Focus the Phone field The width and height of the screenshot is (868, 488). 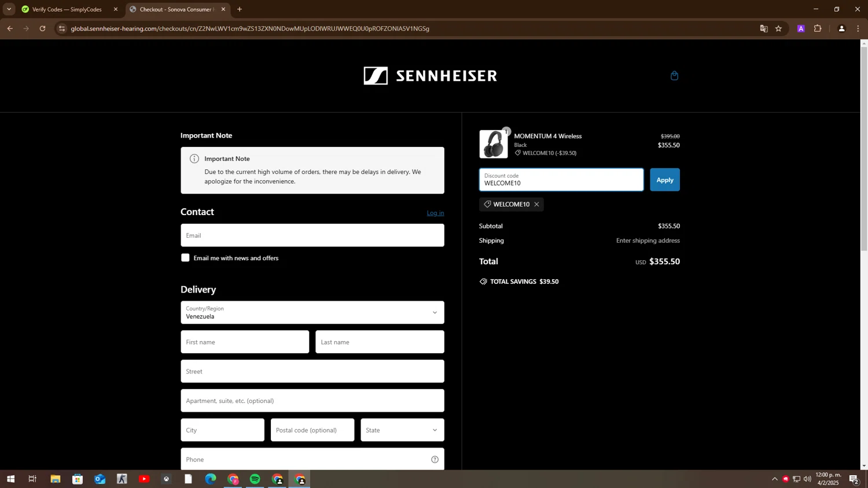(x=312, y=459)
